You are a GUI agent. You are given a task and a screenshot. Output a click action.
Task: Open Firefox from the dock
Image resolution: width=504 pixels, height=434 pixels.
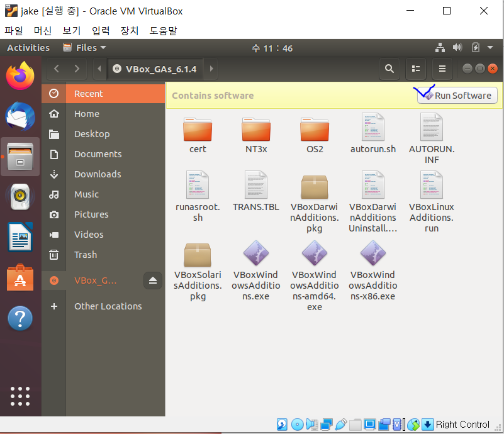pos(20,76)
